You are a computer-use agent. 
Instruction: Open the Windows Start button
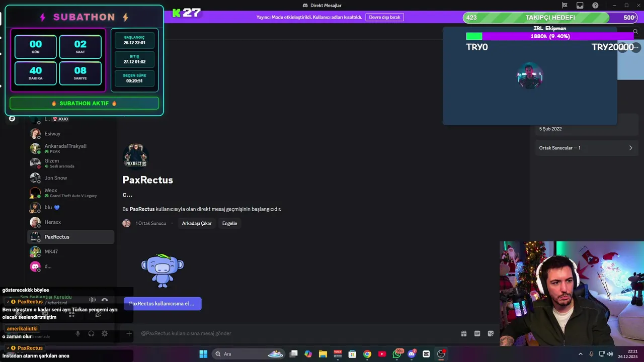pos(203,354)
